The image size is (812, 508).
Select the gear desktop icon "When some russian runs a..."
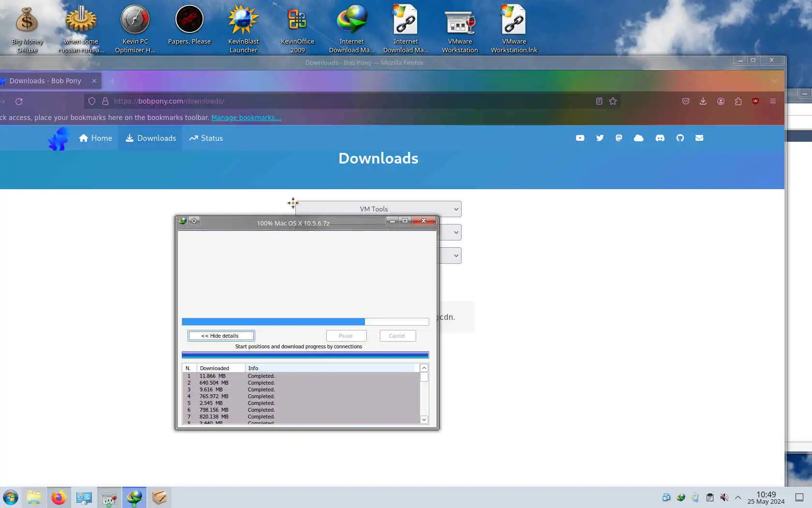pos(81,29)
